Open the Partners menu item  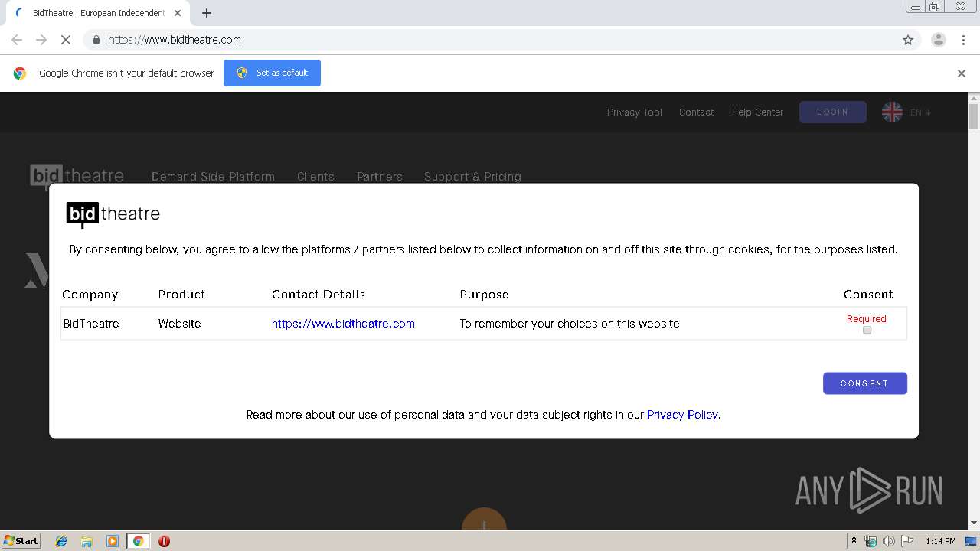(x=379, y=177)
